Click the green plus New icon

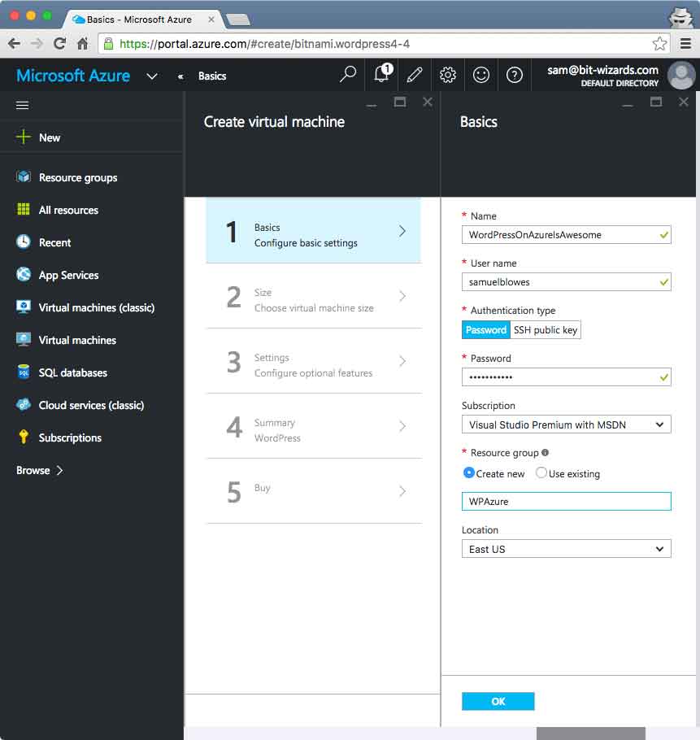coord(23,137)
